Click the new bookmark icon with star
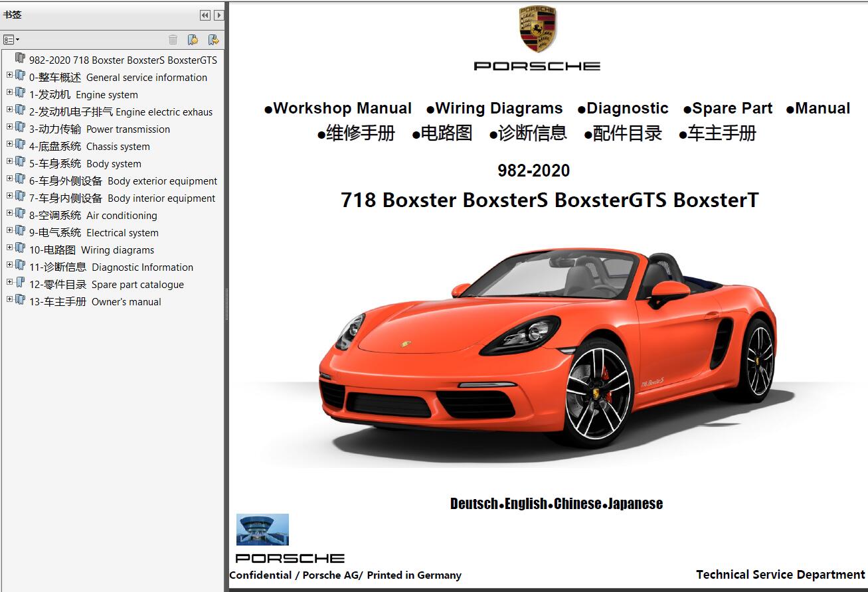Screen dimensions: 868x592 [x=193, y=40]
